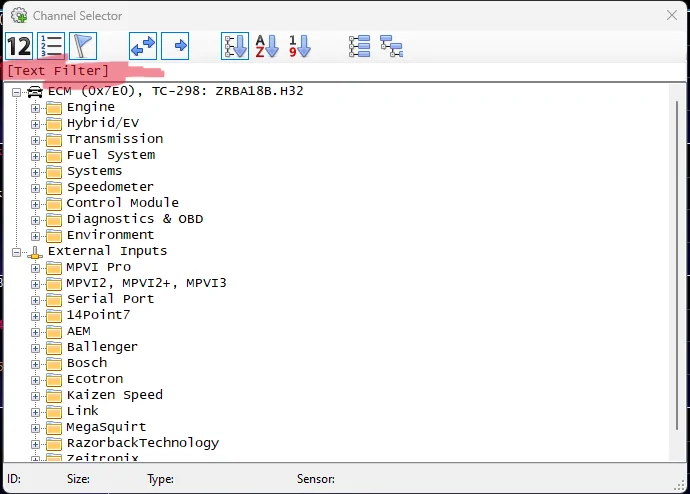The width and height of the screenshot is (690, 494).
Task: Select the Bosch tree item
Action: point(87,363)
